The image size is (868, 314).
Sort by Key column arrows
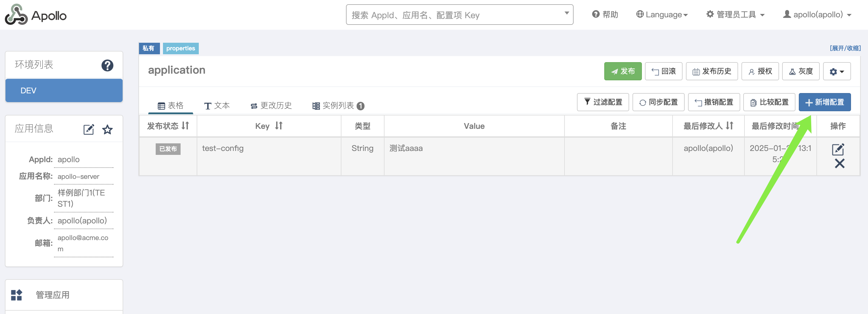(279, 125)
